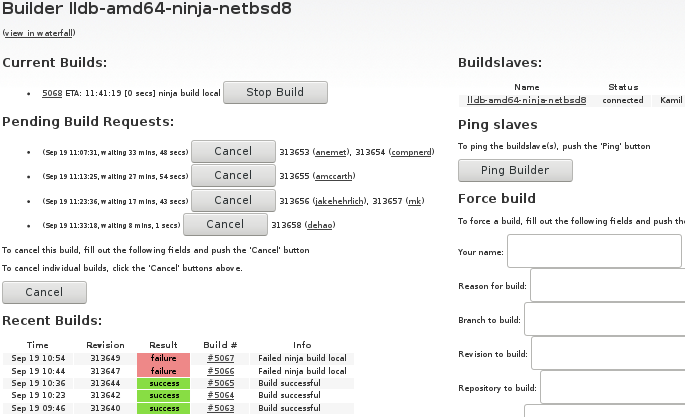
Task: Click 'Build successful' info for #5063
Action: click(x=302, y=408)
